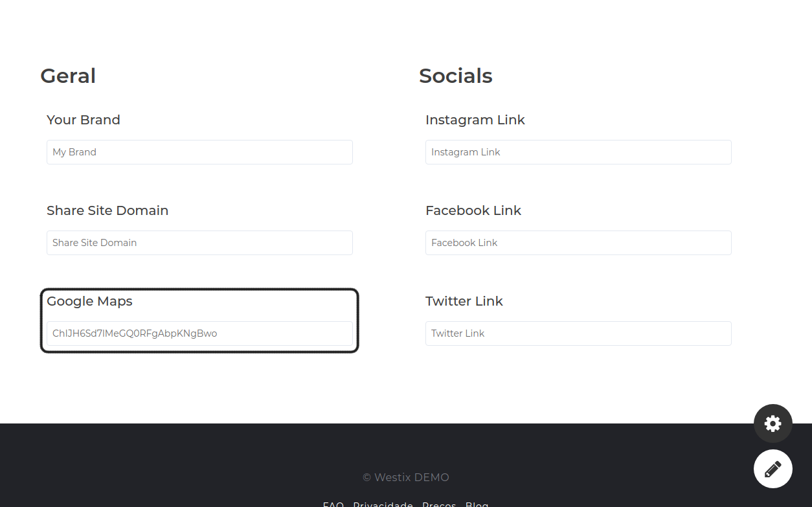Open settings with the gear icon button
Image resolution: width=812 pixels, height=507 pixels.
773,423
